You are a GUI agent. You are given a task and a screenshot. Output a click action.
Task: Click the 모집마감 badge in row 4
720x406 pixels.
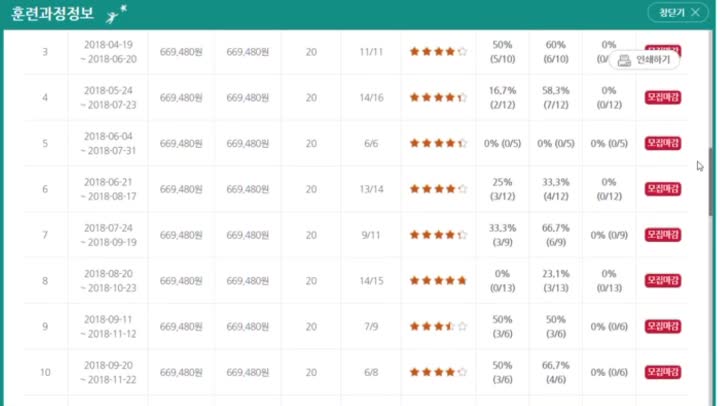[663, 97]
